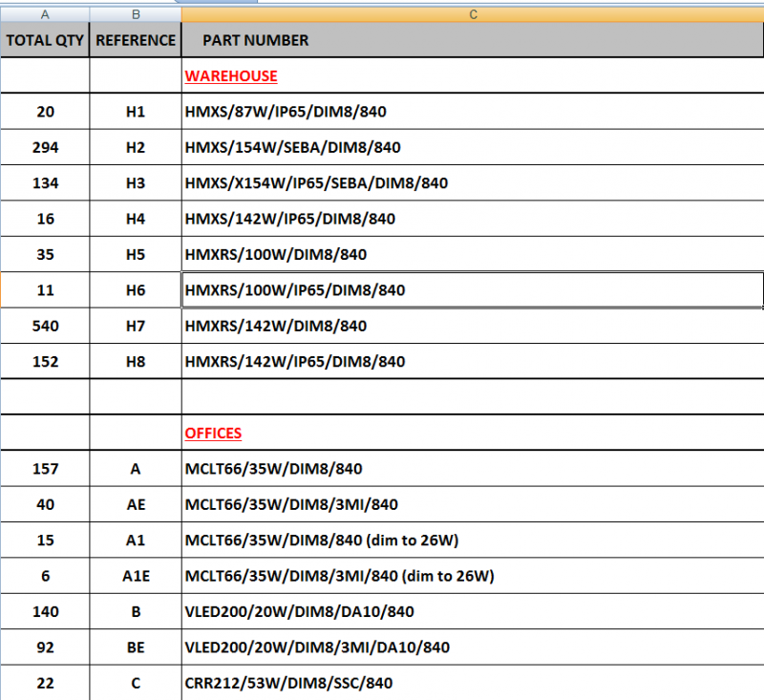Select quantity cell showing 11

(x=45, y=290)
